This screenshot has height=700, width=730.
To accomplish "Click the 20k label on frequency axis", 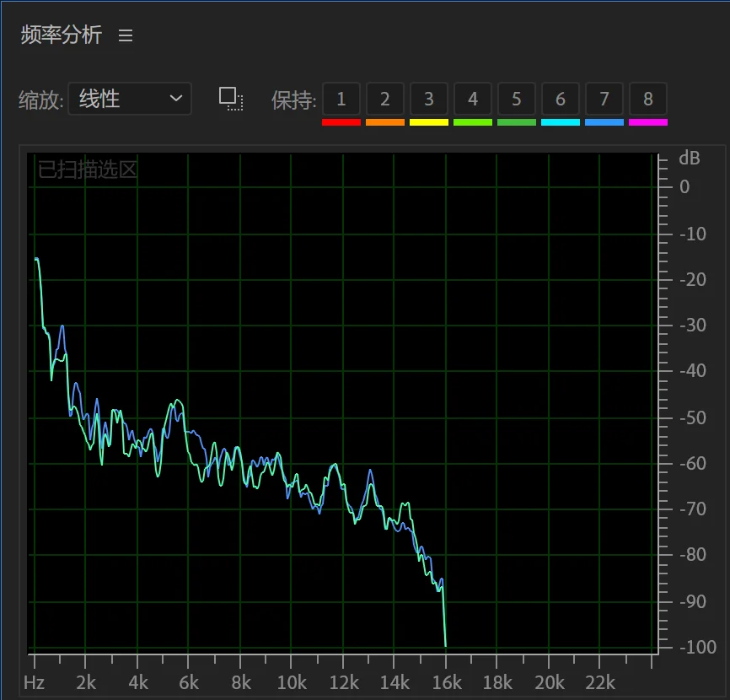I will coord(550,683).
